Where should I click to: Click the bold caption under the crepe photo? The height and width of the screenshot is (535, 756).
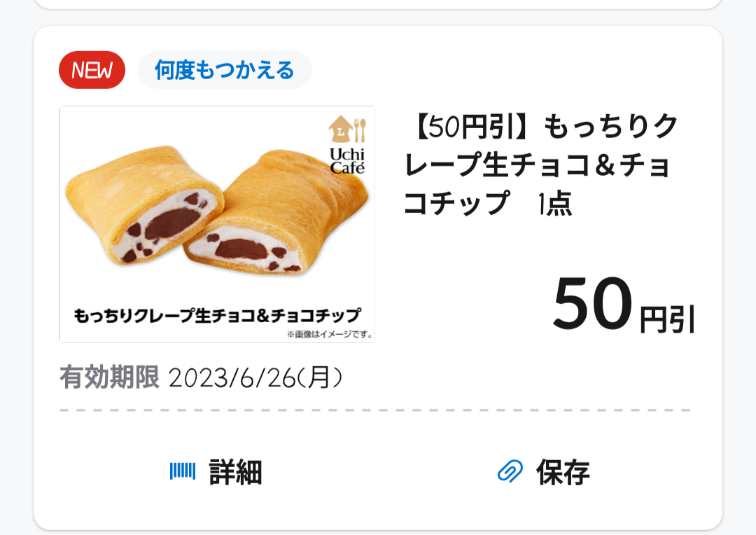(x=217, y=315)
